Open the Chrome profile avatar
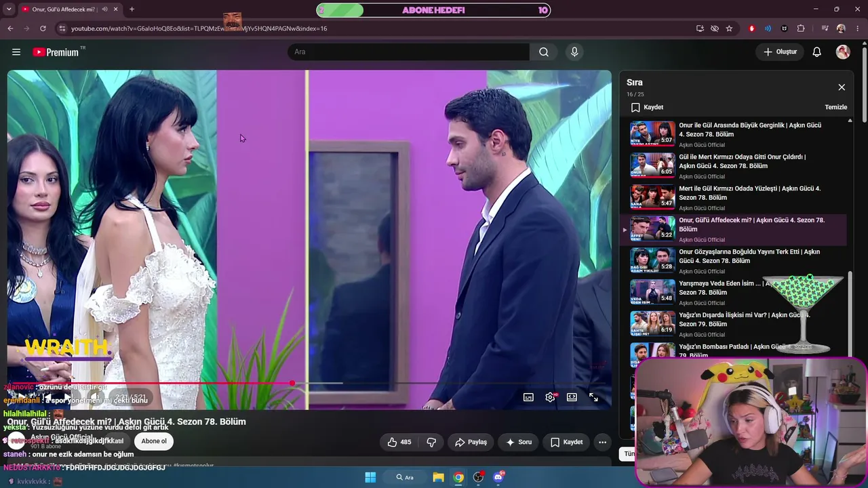The height and width of the screenshot is (488, 868). pos(841,28)
